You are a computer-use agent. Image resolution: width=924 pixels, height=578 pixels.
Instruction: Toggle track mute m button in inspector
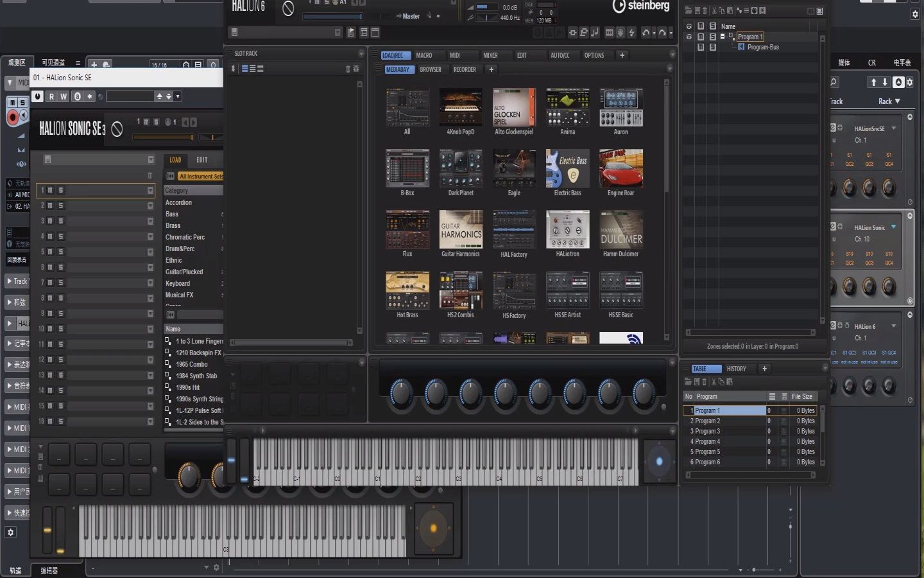(12, 103)
